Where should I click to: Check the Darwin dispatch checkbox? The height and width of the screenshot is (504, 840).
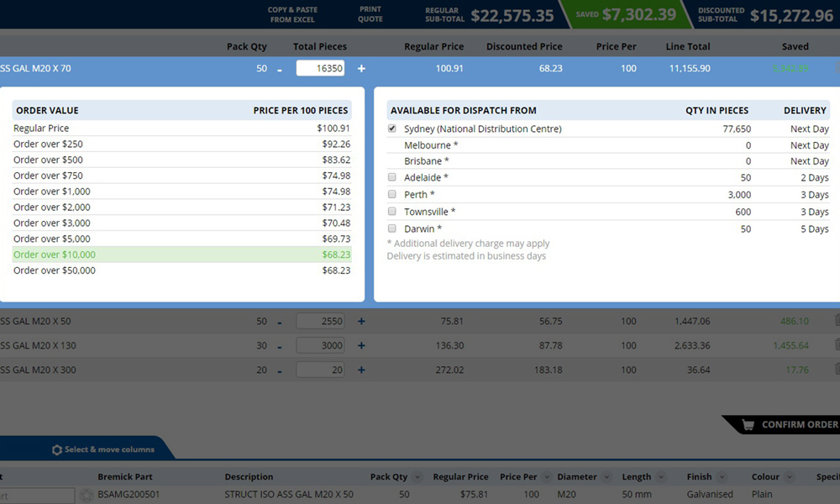(x=392, y=228)
